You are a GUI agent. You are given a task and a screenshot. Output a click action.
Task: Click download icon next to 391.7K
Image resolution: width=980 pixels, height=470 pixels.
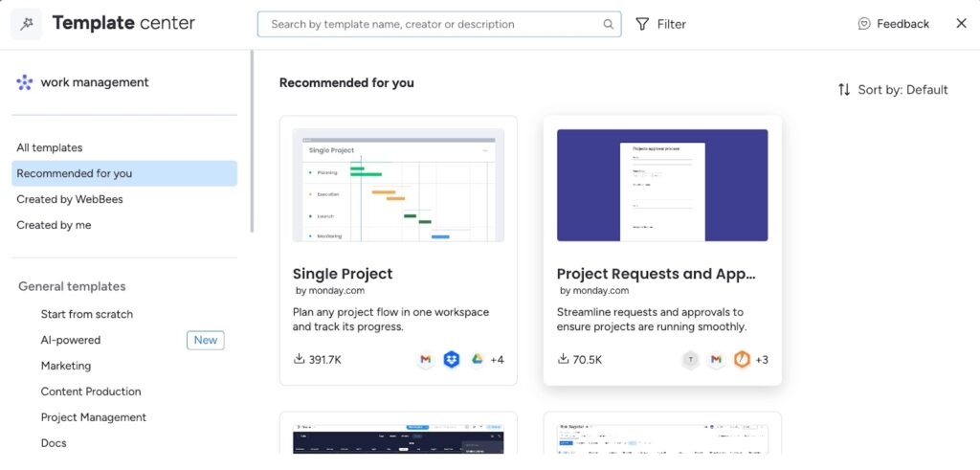point(299,359)
